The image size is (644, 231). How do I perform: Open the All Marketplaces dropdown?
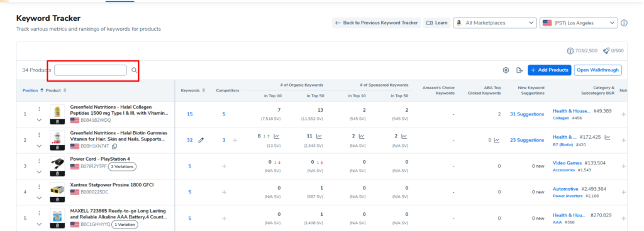tap(495, 23)
